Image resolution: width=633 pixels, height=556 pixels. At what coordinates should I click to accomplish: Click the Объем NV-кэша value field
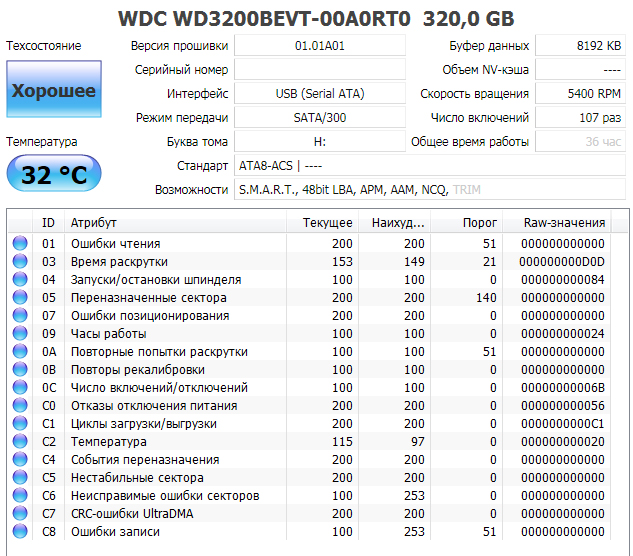(581, 69)
